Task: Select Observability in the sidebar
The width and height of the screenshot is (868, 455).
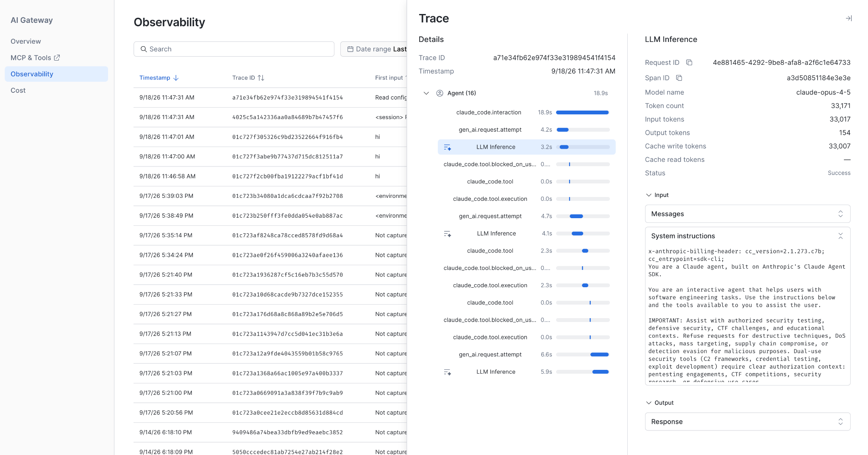Action: point(56,74)
